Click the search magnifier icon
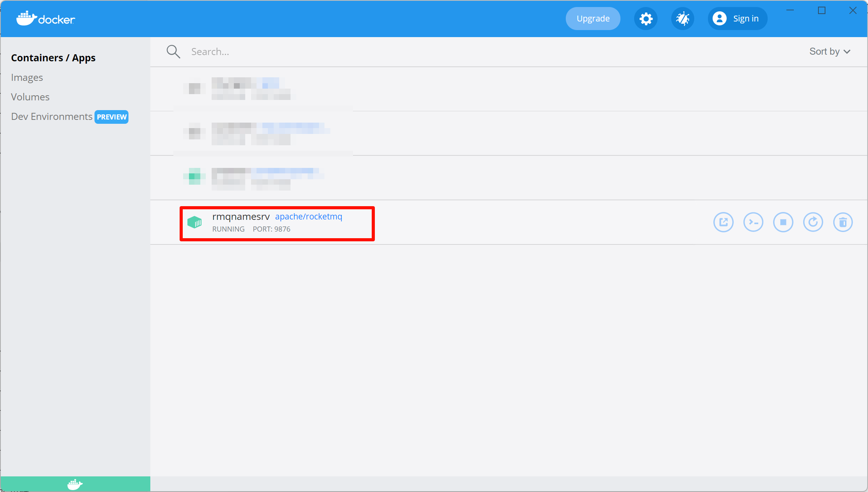This screenshot has height=492, width=868. pyautogui.click(x=173, y=51)
